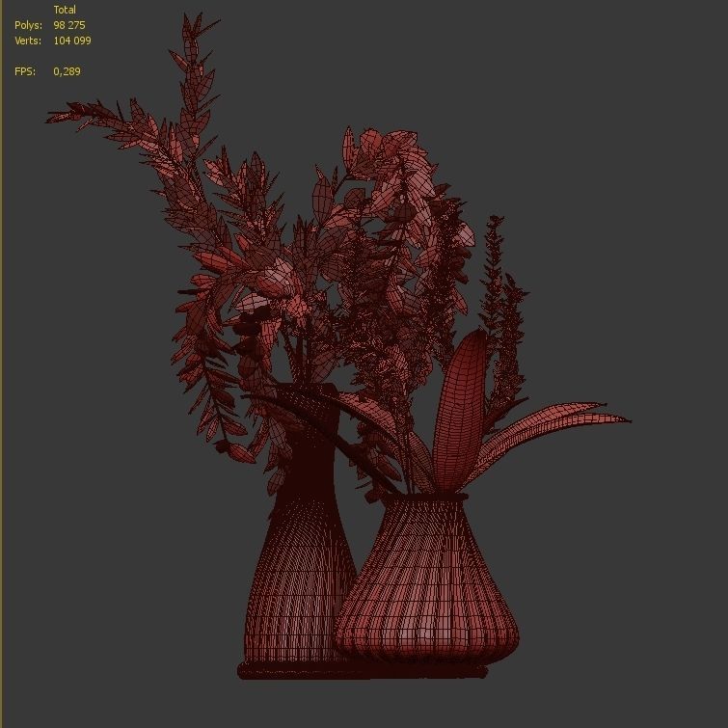Select the polygon count '98 275'

[x=69, y=25]
